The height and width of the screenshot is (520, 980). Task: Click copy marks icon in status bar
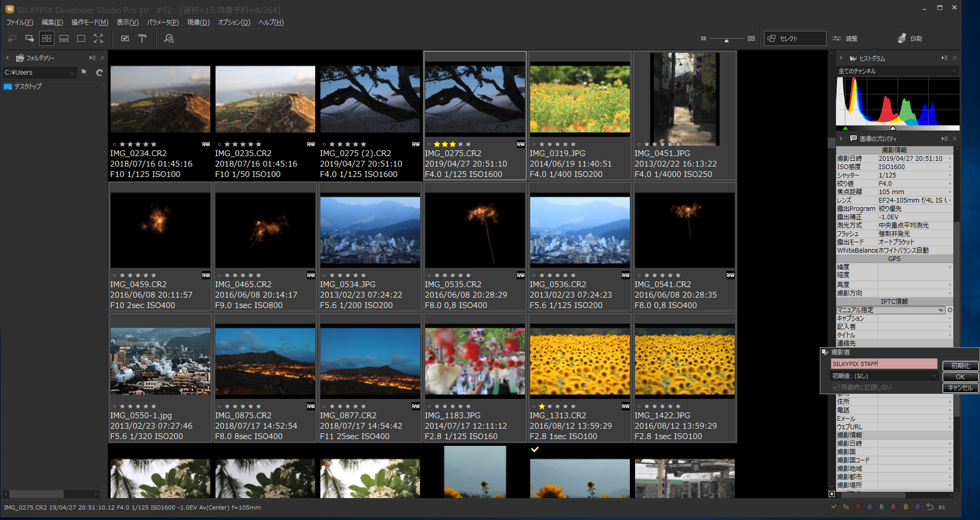click(845, 506)
